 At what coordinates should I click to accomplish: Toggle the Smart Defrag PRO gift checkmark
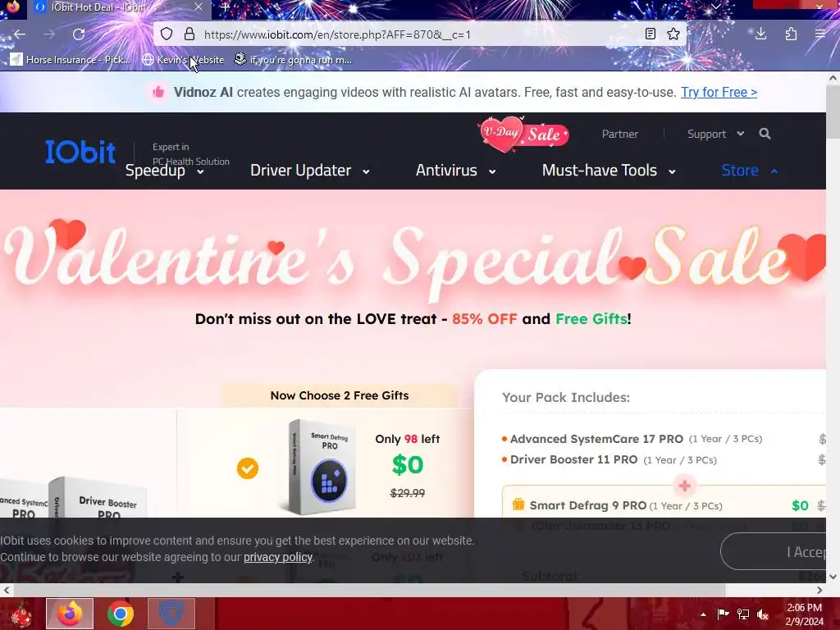coord(248,468)
